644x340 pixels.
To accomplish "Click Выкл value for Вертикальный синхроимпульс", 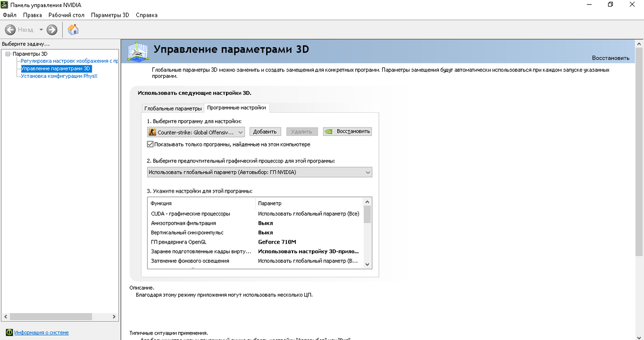I will [x=266, y=233].
